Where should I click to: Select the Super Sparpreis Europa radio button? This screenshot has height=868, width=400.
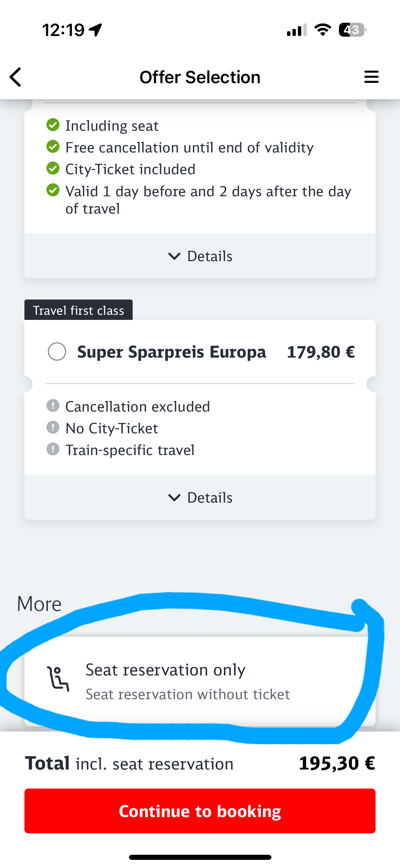pos(57,351)
